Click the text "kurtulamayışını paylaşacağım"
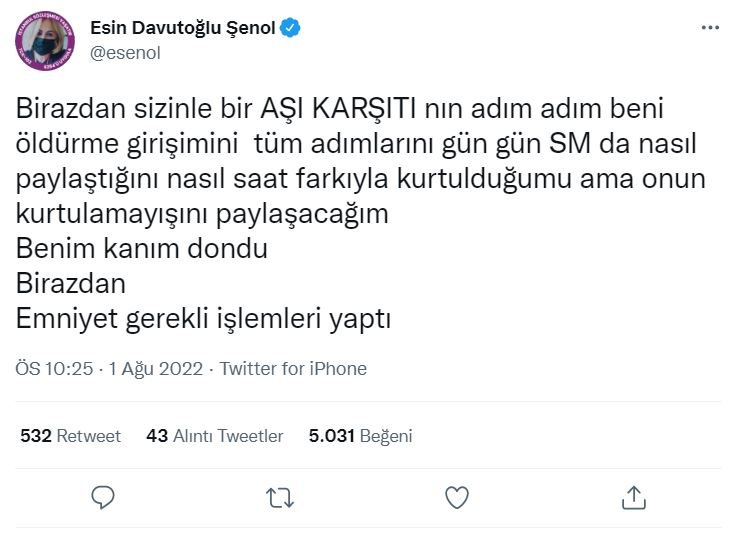This screenshot has width=742, height=544. [x=202, y=213]
